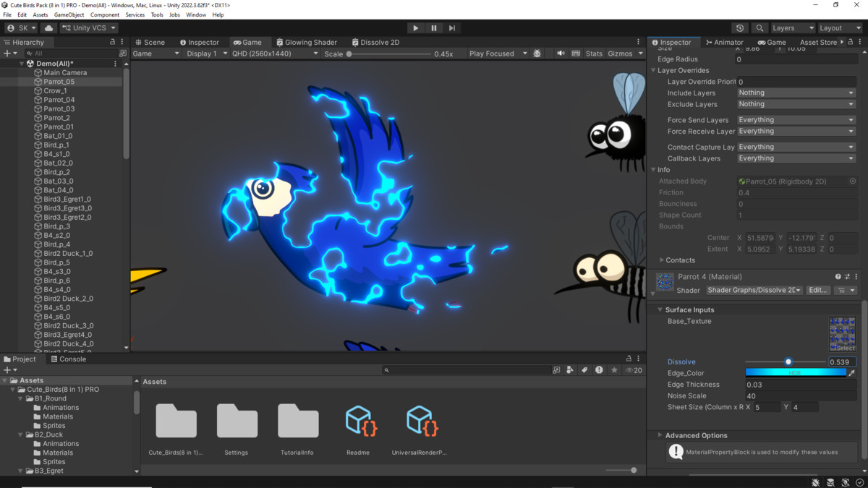868x488 pixels.
Task: Open the global search magnifier
Action: coord(759,28)
